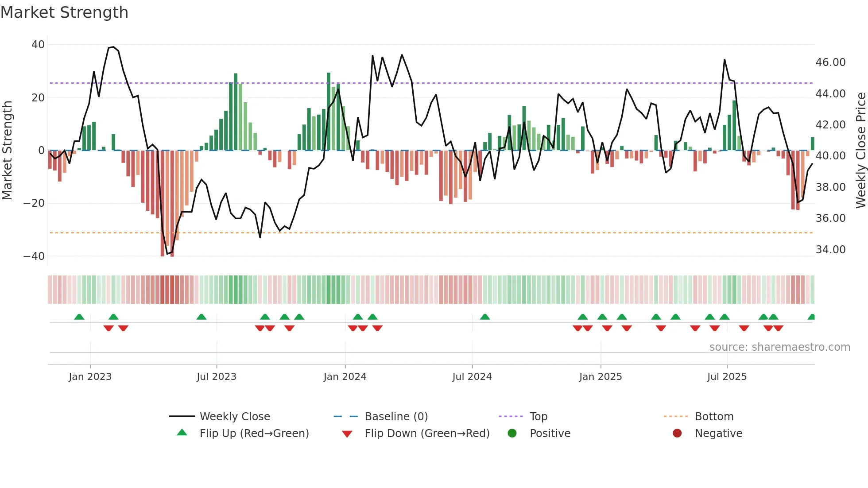The height and width of the screenshot is (488, 868).
Task: Click the last green flip-up marker at chart's right edge
Action: click(811, 317)
